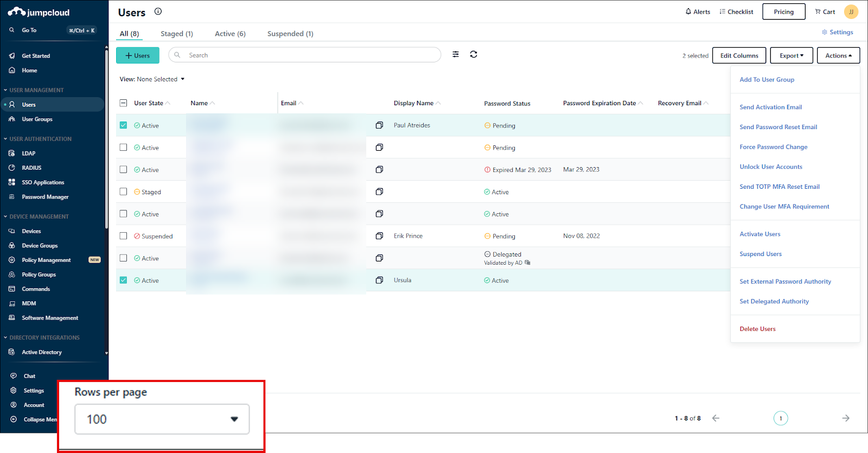Viewport: 868px width, 453px height.
Task: Switch to the Active (6) tab
Action: click(x=230, y=34)
